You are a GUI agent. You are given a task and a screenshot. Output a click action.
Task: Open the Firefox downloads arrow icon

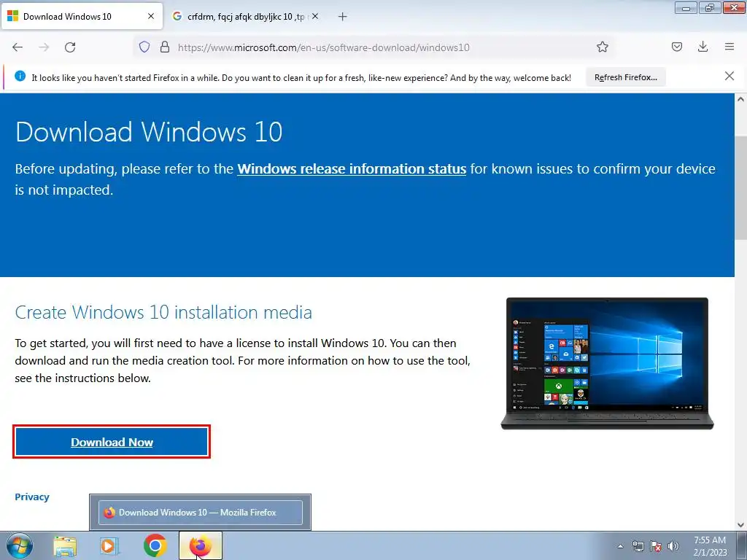703,47
